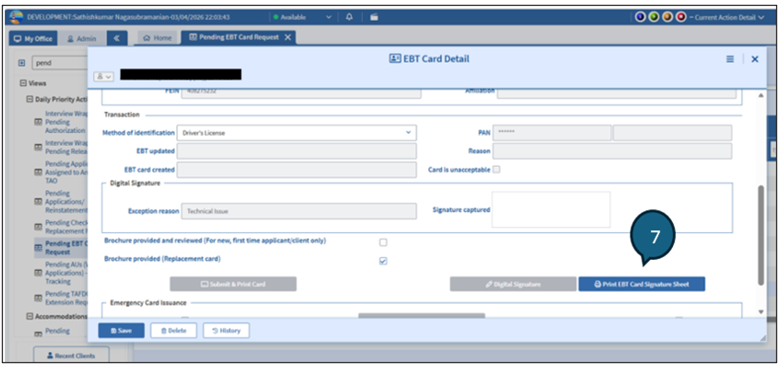Screen dimensions: 780x367
Task: Go to the Home tab
Action: (x=157, y=38)
